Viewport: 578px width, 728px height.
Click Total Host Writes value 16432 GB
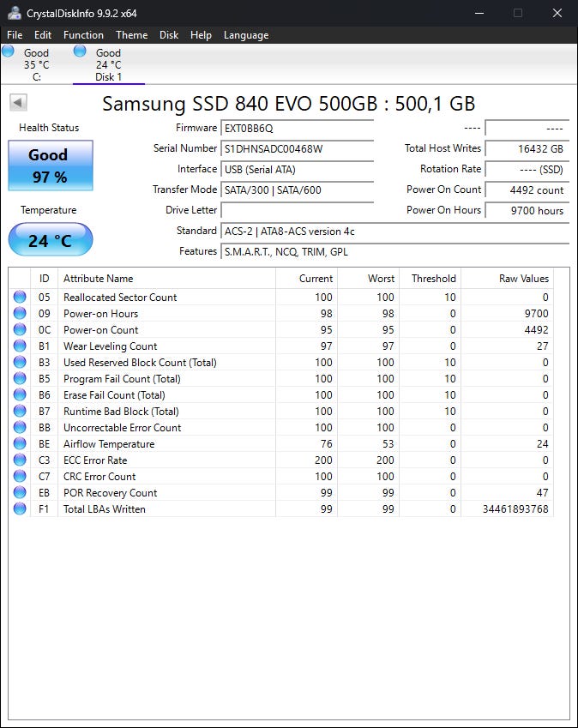tap(527, 148)
